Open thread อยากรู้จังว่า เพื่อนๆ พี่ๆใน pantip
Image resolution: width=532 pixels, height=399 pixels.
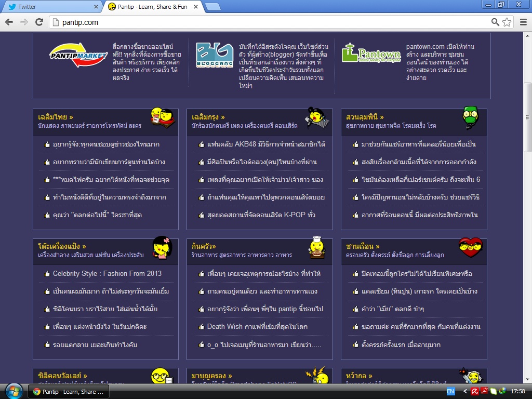coord(265,309)
